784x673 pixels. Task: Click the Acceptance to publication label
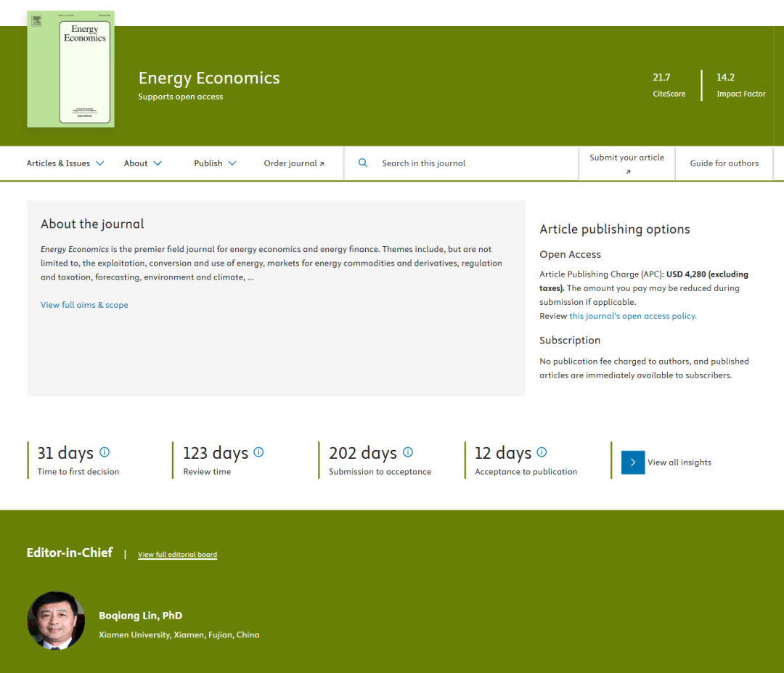[x=526, y=471]
